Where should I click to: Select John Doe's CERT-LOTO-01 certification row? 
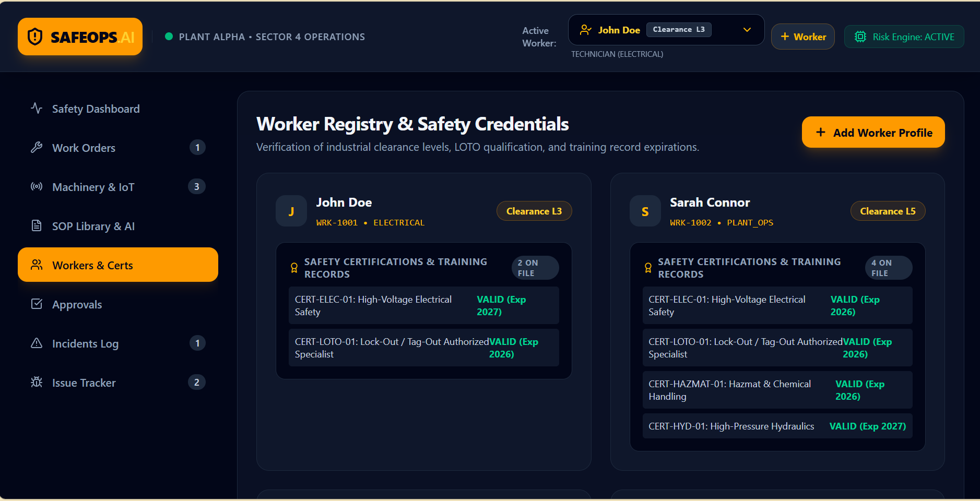[424, 348]
